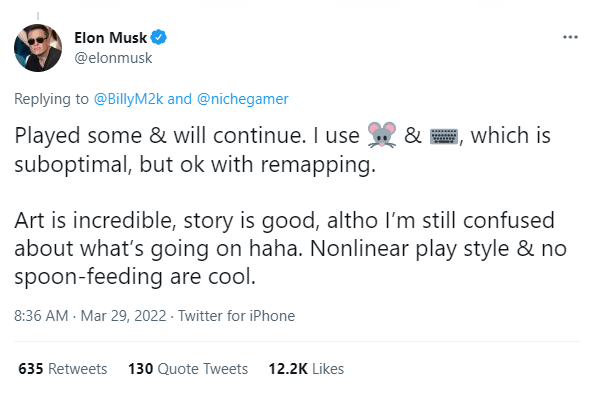
Task: Select the 'Played some & will continue' paragraph
Action: click(283, 150)
